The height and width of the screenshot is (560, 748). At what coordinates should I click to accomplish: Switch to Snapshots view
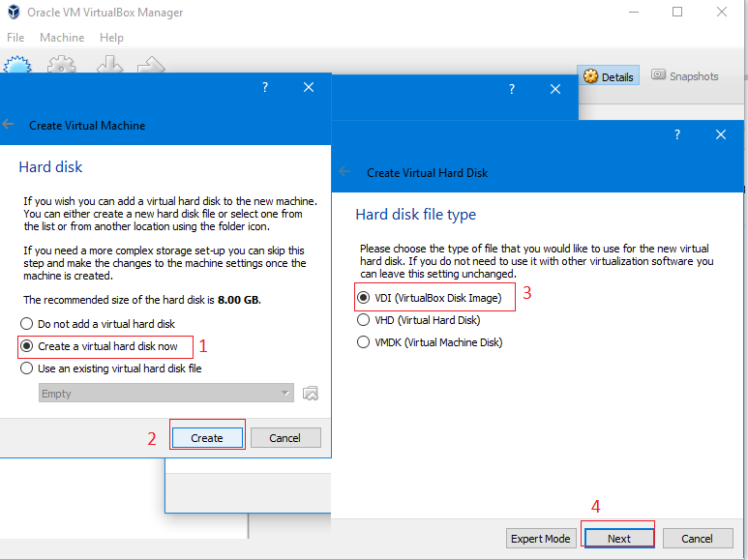685,75
